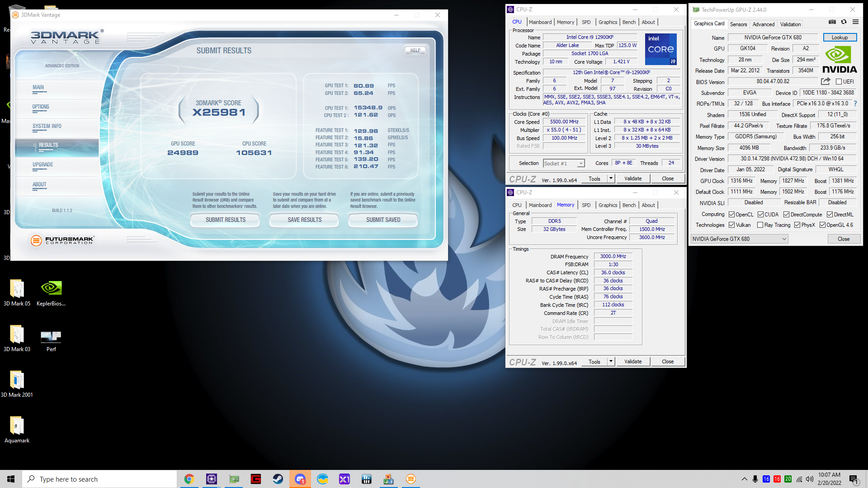This screenshot has width=868, height=488.
Task: Select the Perf desktop icon
Action: click(51, 340)
